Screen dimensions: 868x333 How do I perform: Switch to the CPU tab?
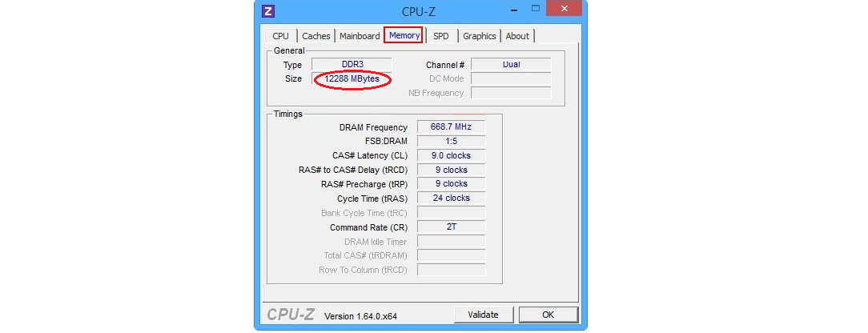pos(280,36)
